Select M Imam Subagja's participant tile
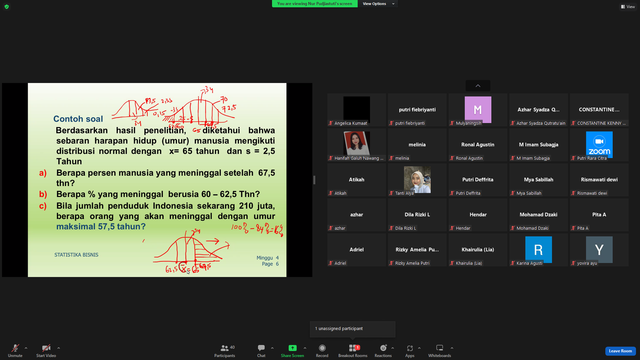Viewport: 640px width, 360px height. (x=538, y=144)
